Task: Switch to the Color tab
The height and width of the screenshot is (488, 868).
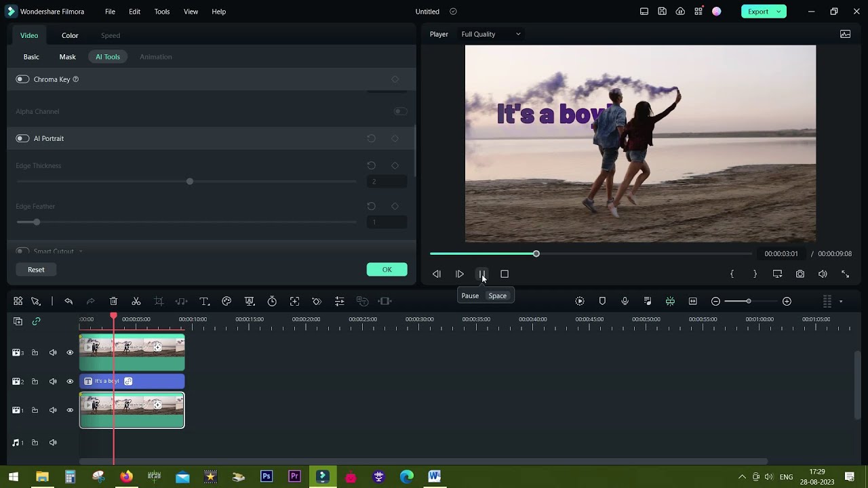Action: coord(70,35)
